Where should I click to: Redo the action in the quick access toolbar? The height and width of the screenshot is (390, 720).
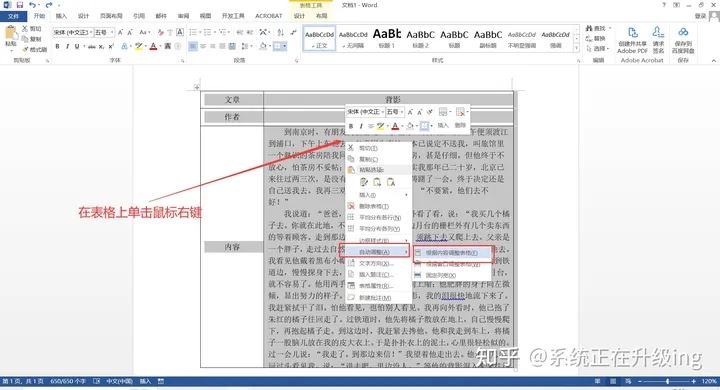click(x=49, y=5)
